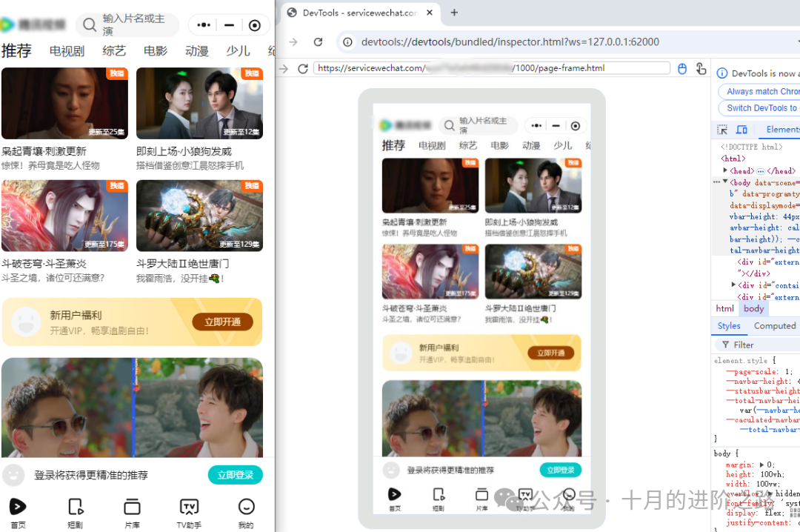Click 立即开通 button in left VIP banner

pos(222,322)
